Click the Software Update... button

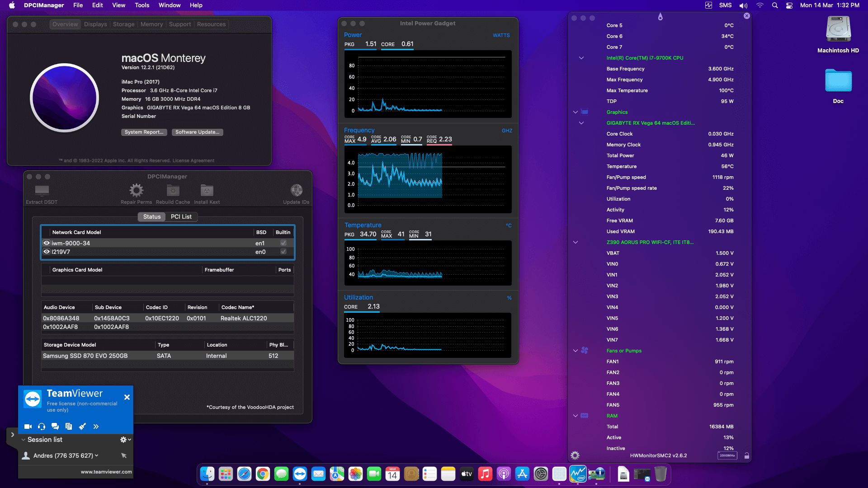(x=197, y=132)
